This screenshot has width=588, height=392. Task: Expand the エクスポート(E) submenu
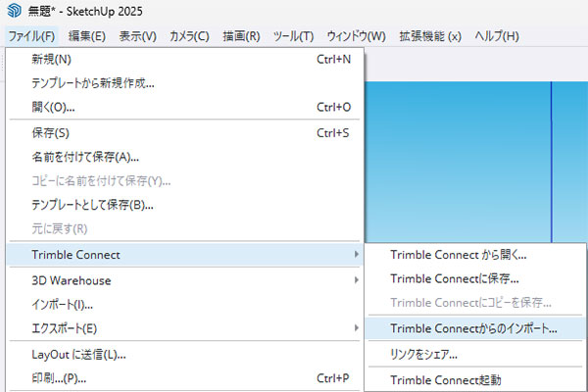tap(185, 328)
